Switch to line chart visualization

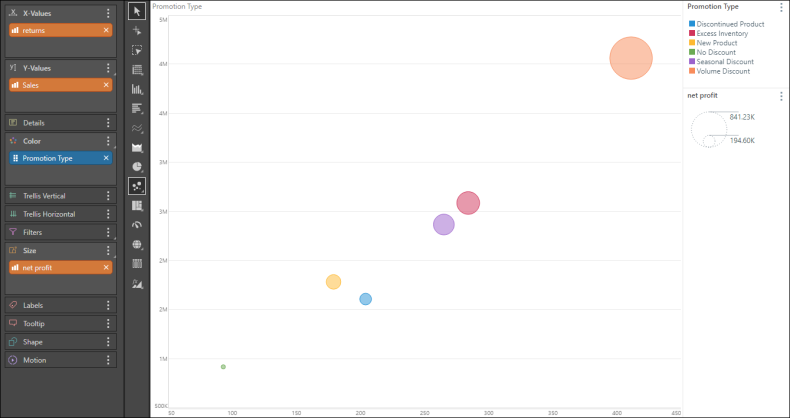click(x=137, y=128)
